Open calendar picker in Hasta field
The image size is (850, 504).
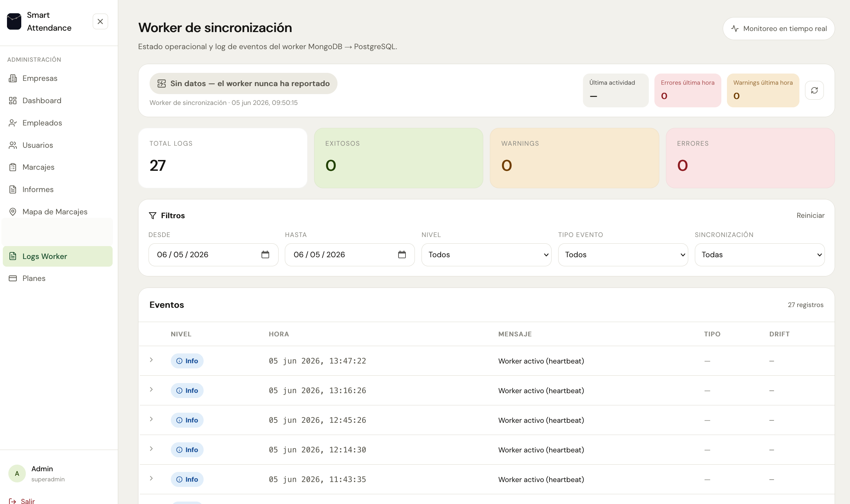tap(402, 254)
